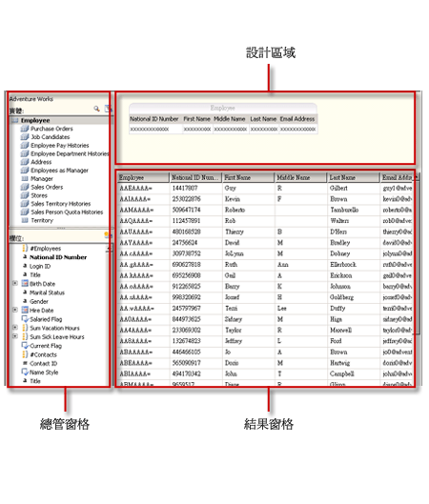Click the #Employees aggregate field icon
The height and width of the screenshot is (504, 429).
tap(25, 248)
